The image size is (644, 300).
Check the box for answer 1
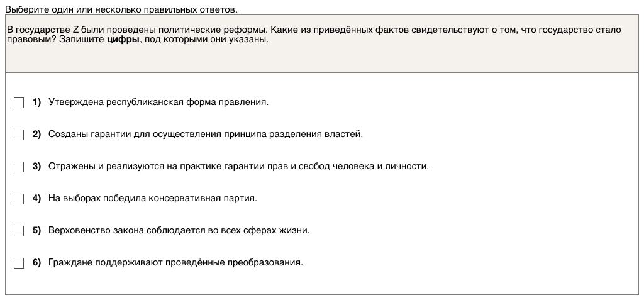(x=19, y=103)
